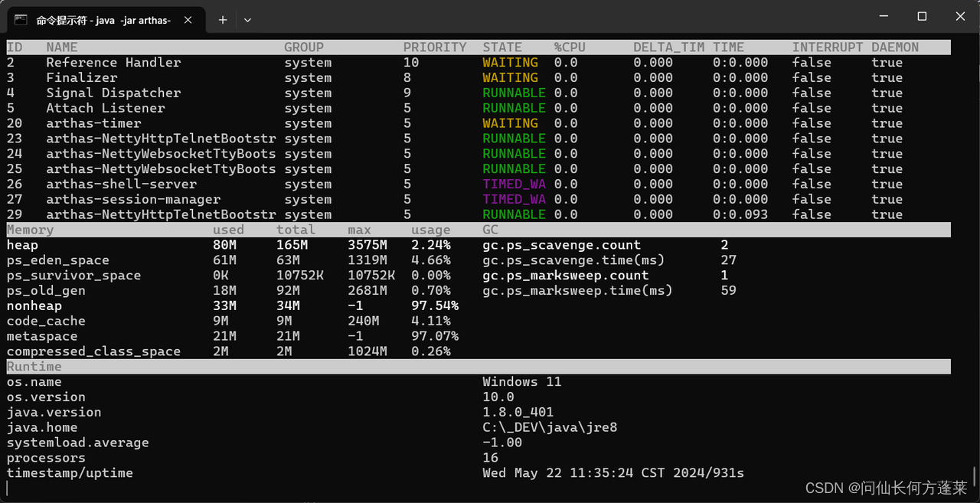Click the GC section header
Screen dimensions: 980x503
point(490,230)
